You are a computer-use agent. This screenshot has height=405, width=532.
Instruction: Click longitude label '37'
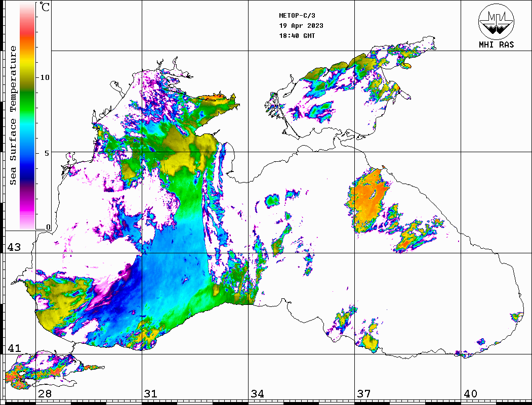click(x=364, y=393)
